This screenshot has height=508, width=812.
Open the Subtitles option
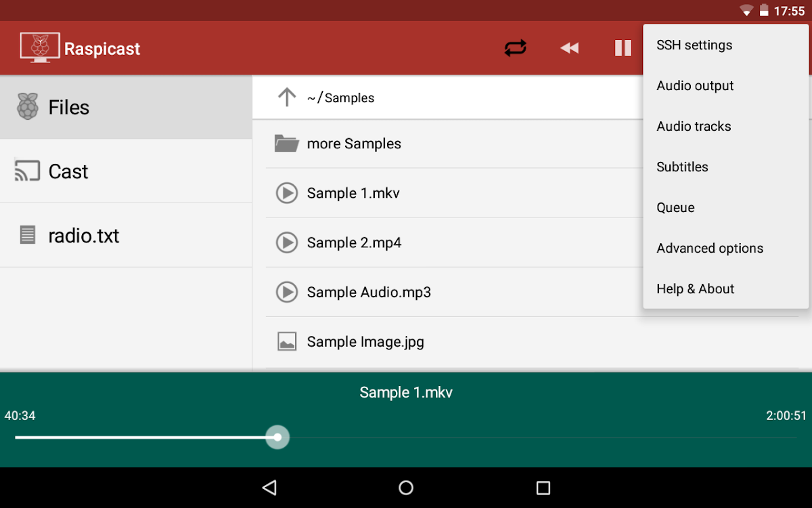coord(682,167)
